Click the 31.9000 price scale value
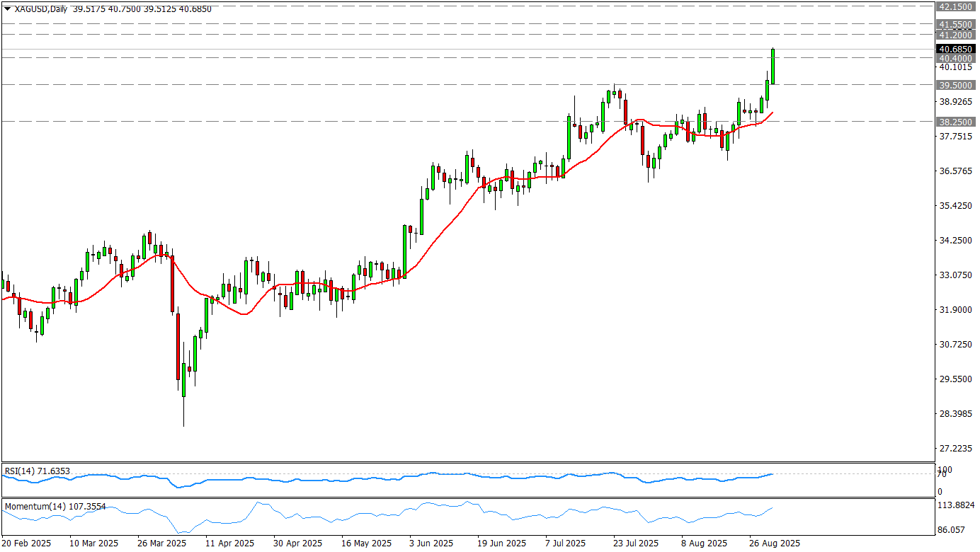This screenshot has height=552, width=980. [x=955, y=310]
